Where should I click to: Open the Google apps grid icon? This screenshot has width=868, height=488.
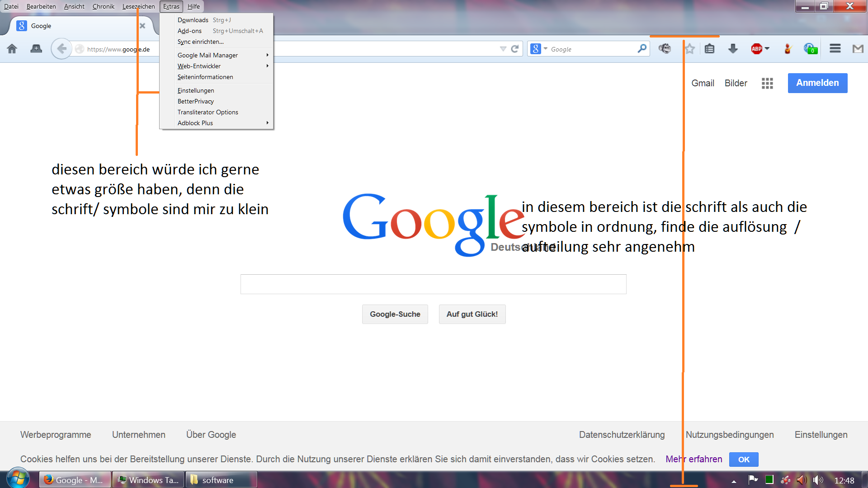[x=767, y=83]
